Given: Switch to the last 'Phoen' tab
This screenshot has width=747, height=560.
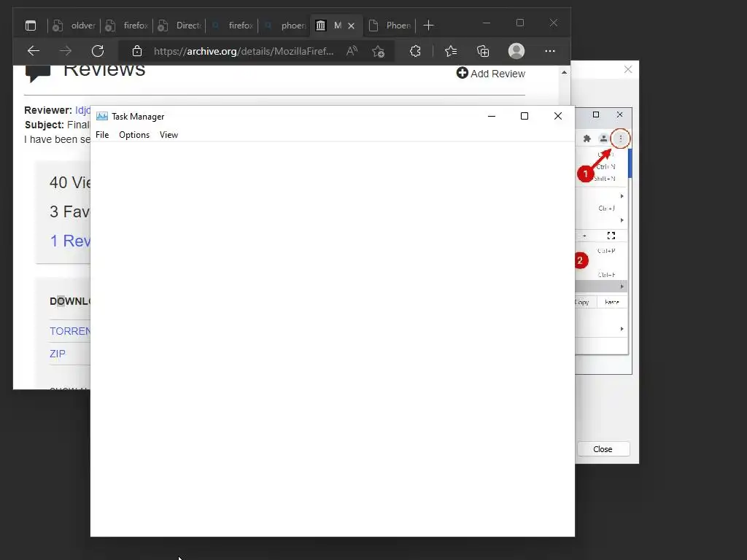Looking at the screenshot, I should pos(390,26).
